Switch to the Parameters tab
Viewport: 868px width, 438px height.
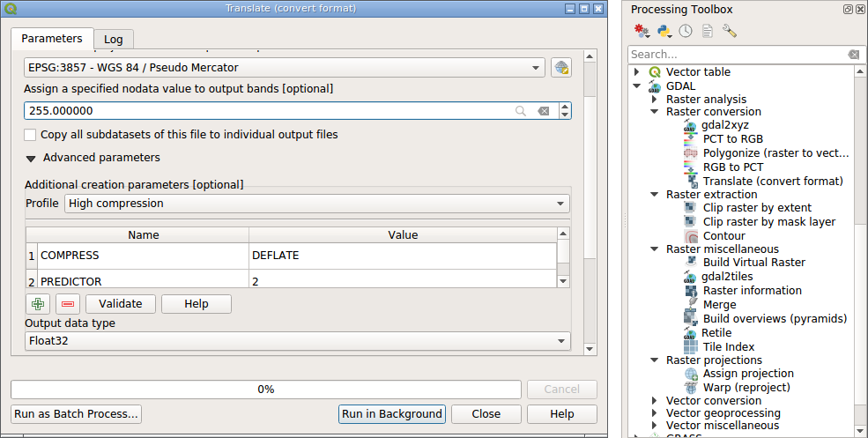click(x=52, y=38)
